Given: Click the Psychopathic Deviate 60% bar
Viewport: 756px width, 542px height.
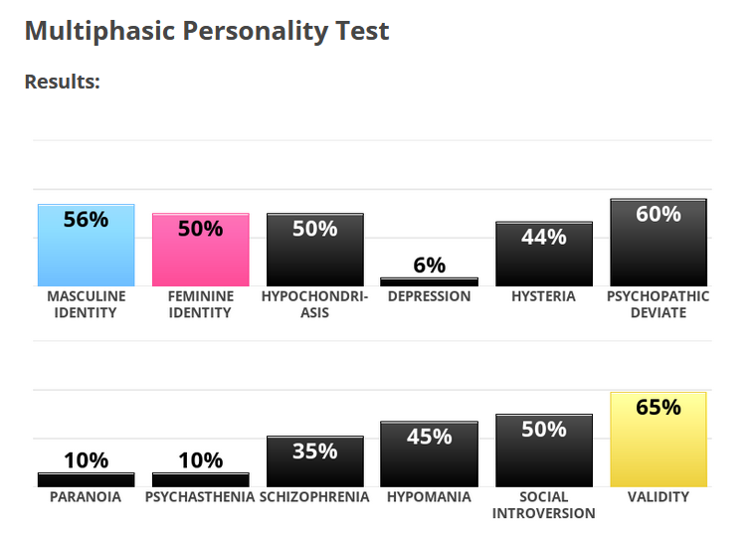Looking at the screenshot, I should coord(658,243).
